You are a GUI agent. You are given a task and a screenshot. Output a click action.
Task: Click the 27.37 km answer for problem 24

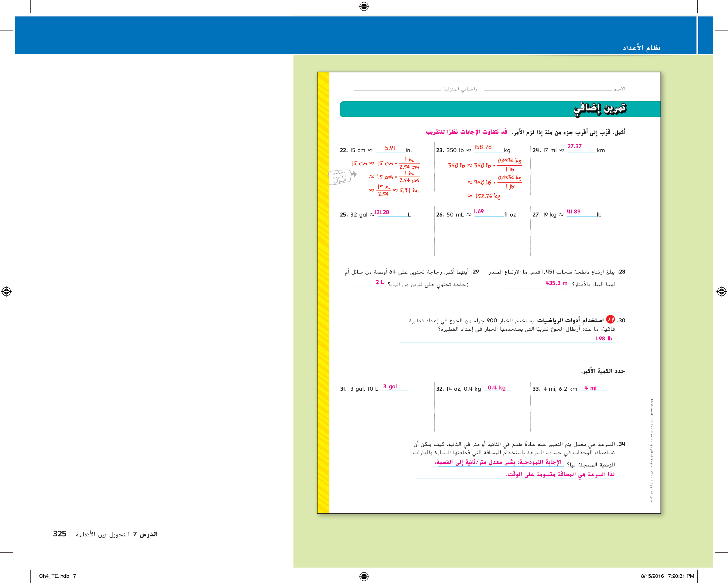[574, 146]
